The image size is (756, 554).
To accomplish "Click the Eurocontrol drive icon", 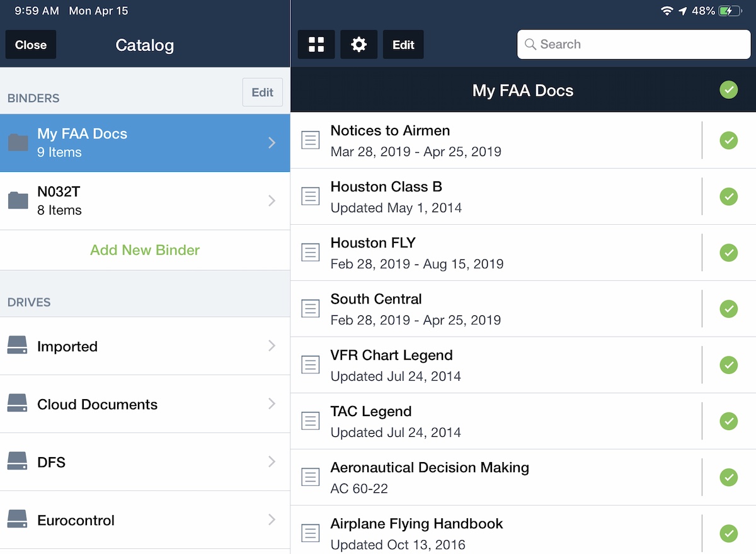I will pos(18,520).
